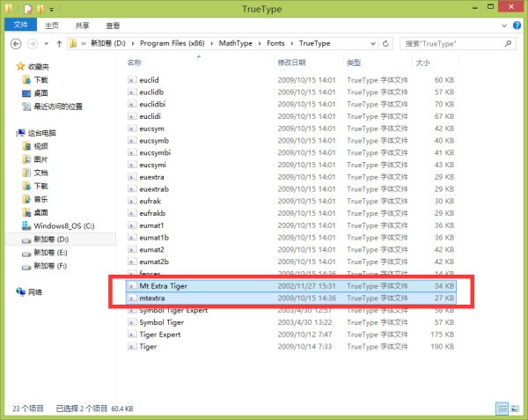
Task: Switch to large icons view in status bar
Action: [x=516, y=409]
